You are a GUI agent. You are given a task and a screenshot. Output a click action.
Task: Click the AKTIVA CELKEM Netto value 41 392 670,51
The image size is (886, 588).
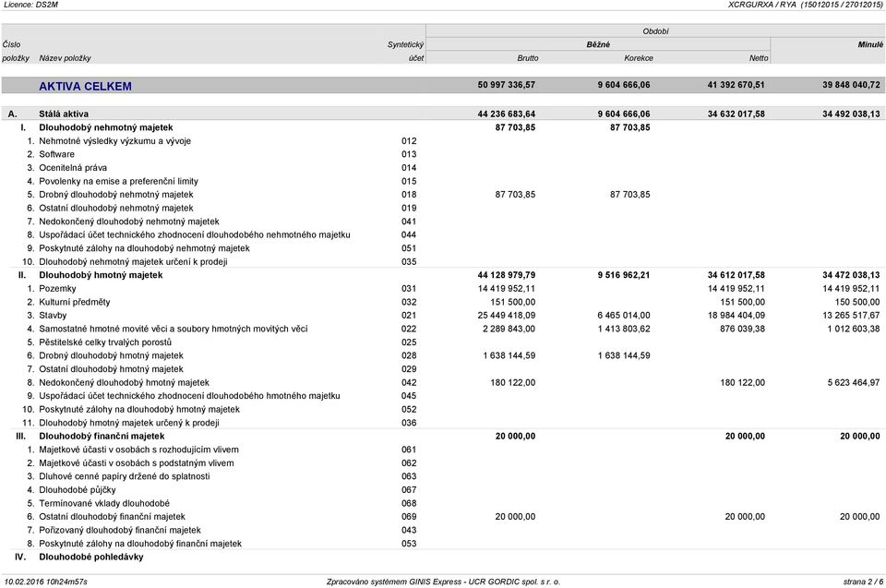(x=736, y=85)
